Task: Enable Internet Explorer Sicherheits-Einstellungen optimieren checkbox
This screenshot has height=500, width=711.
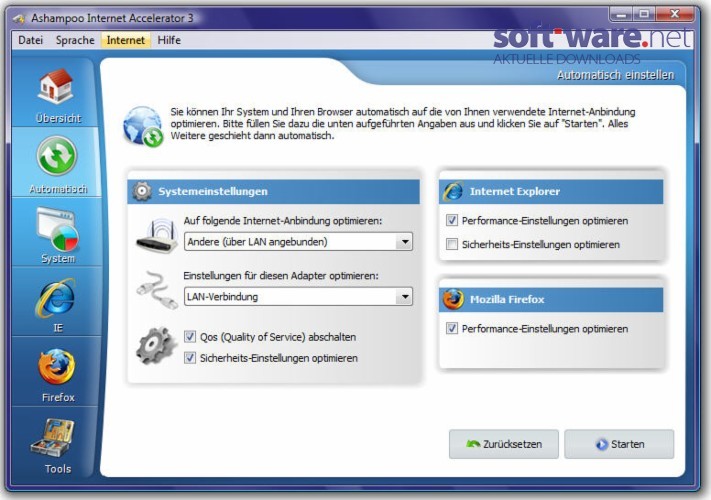Action: click(452, 244)
